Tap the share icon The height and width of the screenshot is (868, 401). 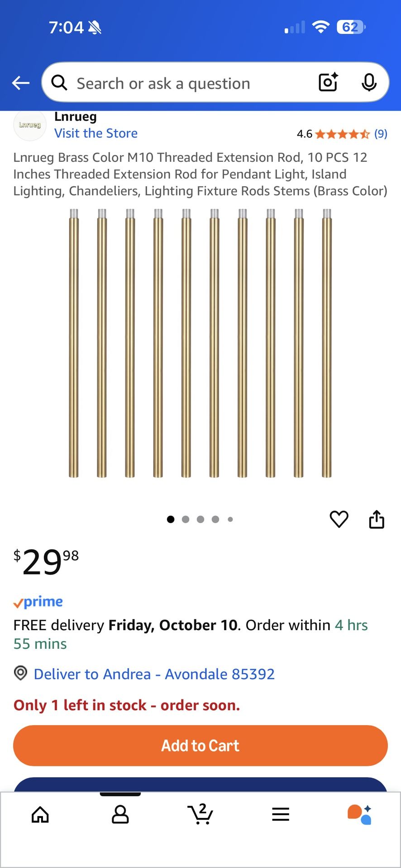pyautogui.click(x=377, y=519)
